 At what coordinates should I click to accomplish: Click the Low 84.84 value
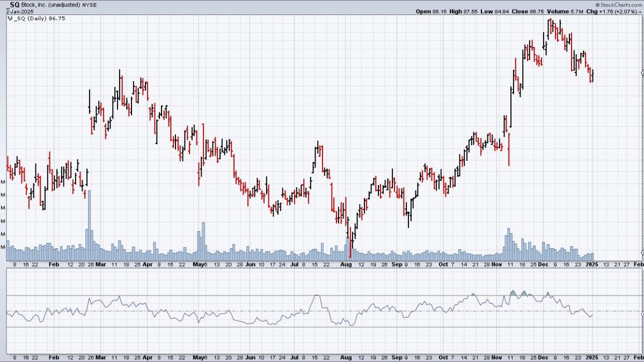(495, 11)
